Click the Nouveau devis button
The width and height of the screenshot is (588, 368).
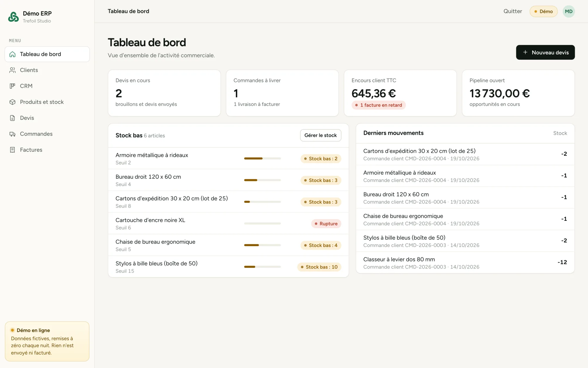click(545, 52)
